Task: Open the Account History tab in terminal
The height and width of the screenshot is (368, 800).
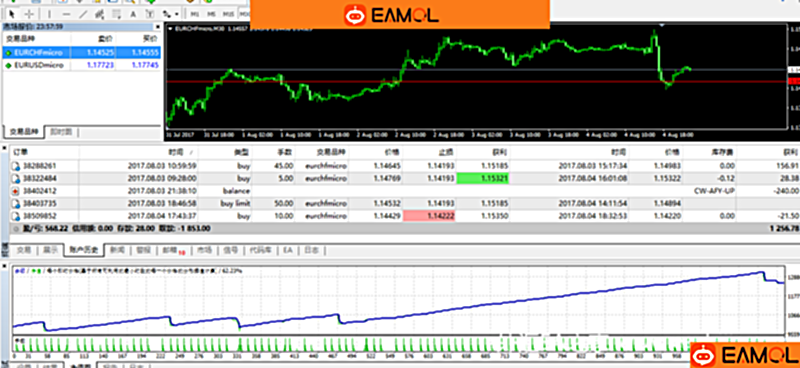Action: [84, 251]
